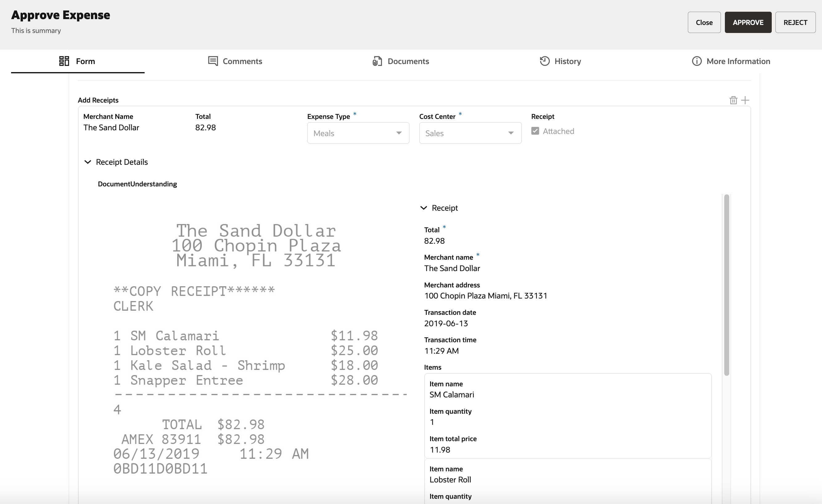822x504 pixels.
Task: Collapse the Receipt Details section
Action: pyautogui.click(x=88, y=162)
